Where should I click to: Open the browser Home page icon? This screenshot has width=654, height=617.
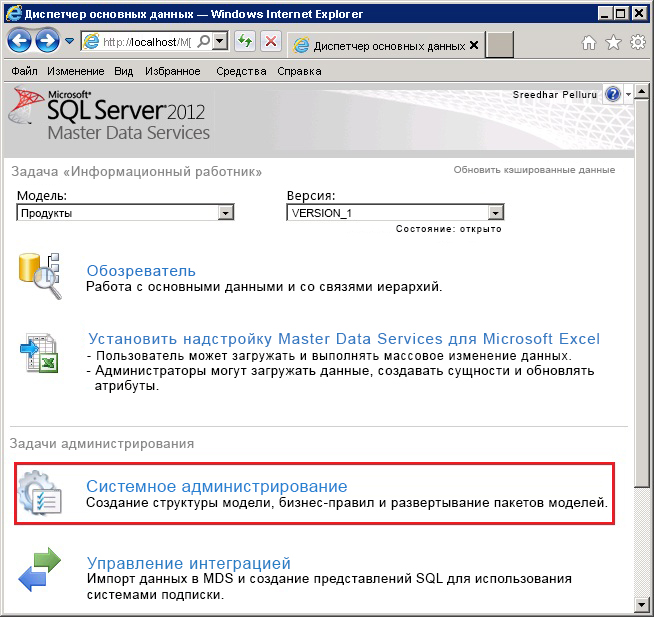coord(589,43)
